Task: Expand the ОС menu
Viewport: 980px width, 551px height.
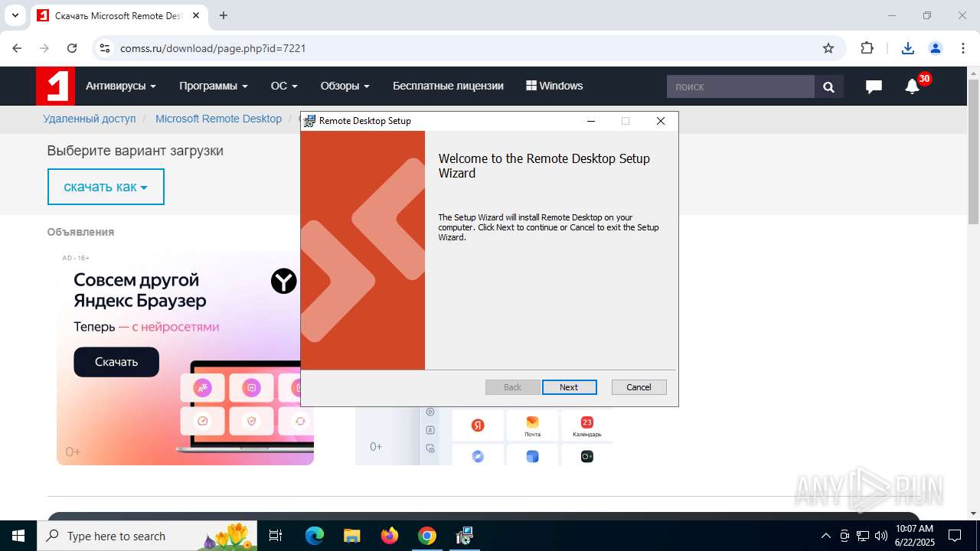Action: [x=284, y=86]
